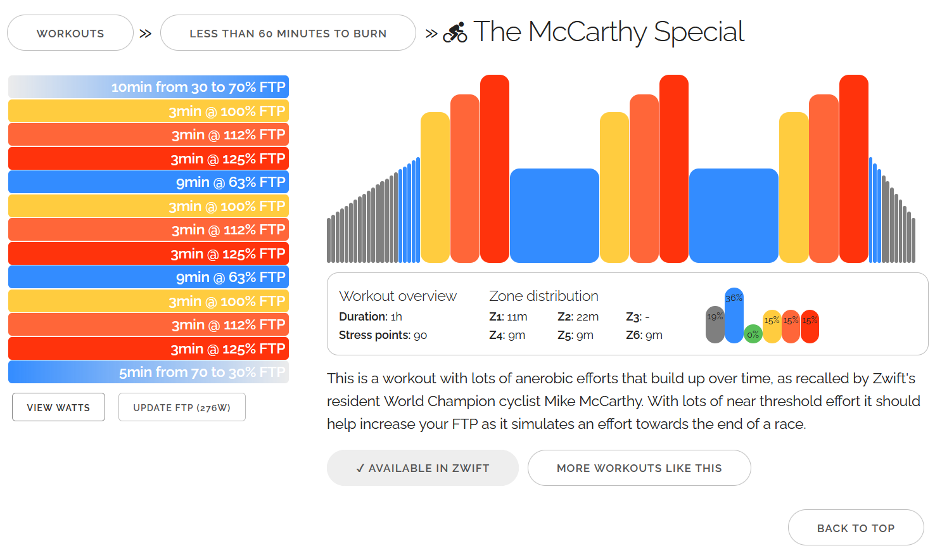Image resolution: width=935 pixels, height=560 pixels.
Task: Open Less Than 60 Minutes To Burn category
Action: pos(288,33)
